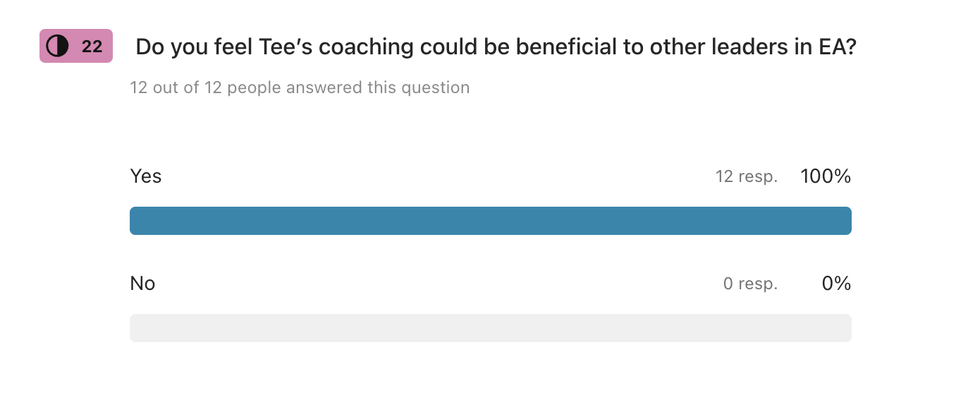The image size is (980, 412).
Task: Click the question title about Tee's coaching
Action: click(x=496, y=47)
